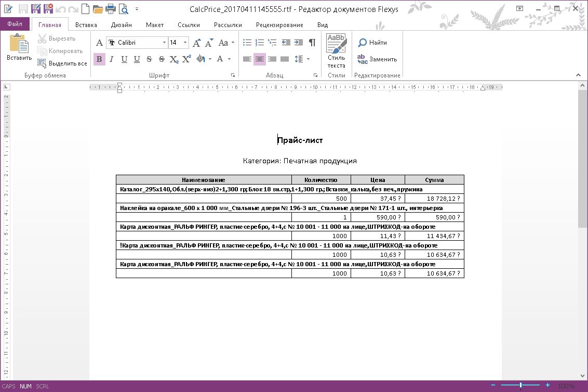
Task: Expand the Calibri font name dropdown
Action: pos(164,43)
